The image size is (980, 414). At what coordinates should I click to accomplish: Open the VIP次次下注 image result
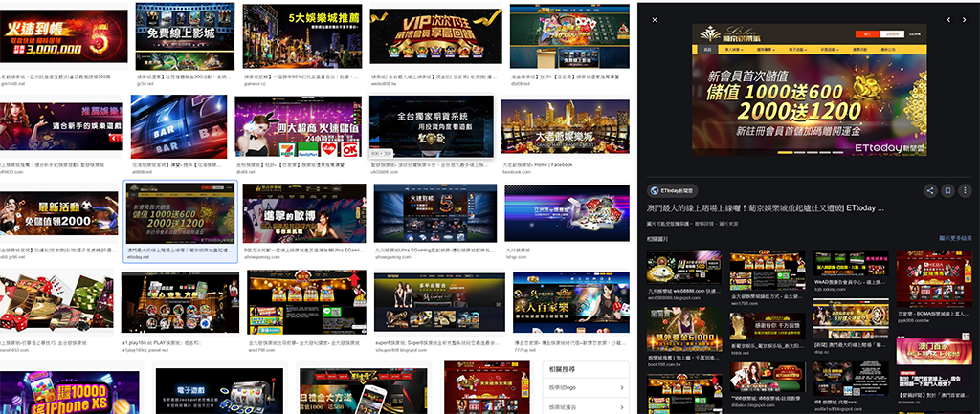click(435, 35)
